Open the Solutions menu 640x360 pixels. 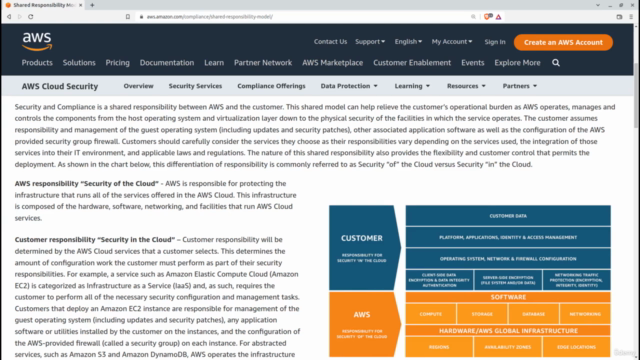pos(79,63)
